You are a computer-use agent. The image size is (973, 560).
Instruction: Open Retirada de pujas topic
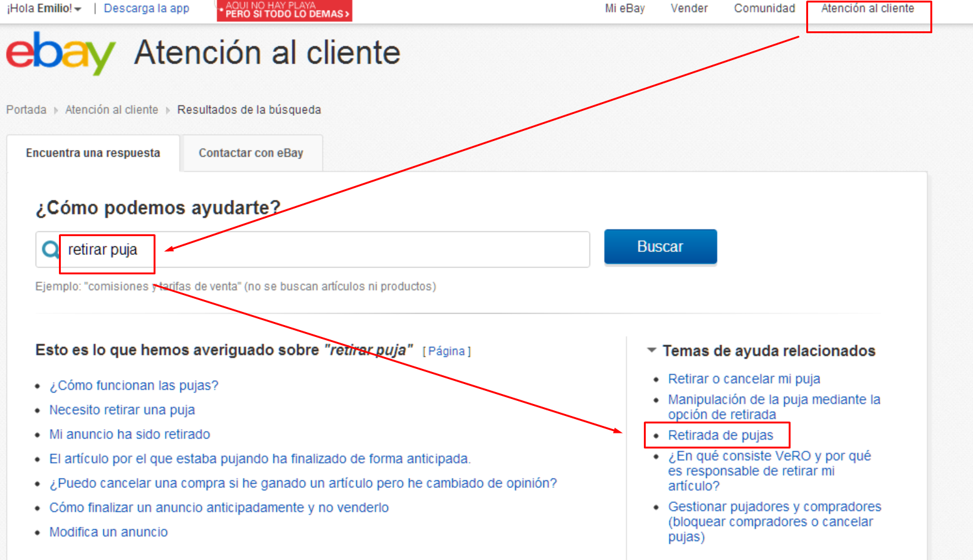[720, 435]
